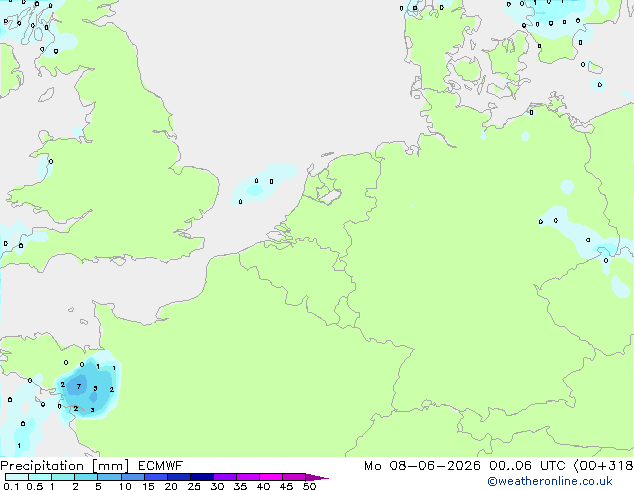The image size is (634, 490).
Task: Click the 'Mo 08-06-2026' date text
Action: (422, 466)
